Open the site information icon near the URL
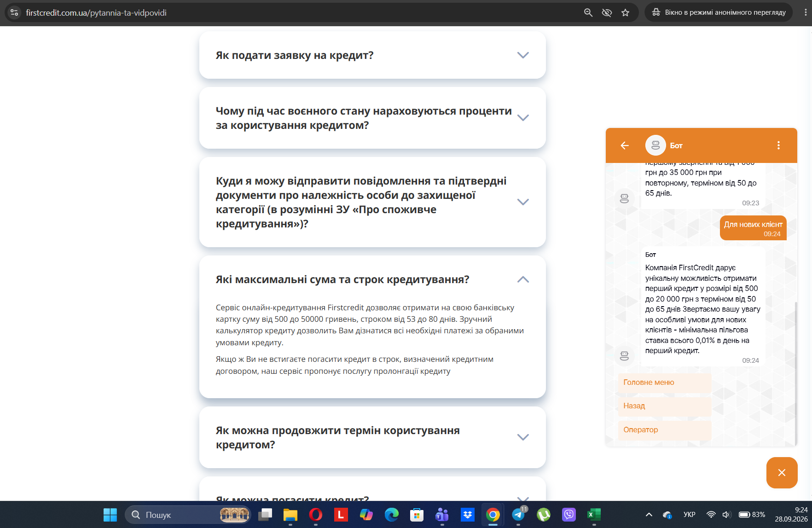Screen dimensions: 812x528 14,12
